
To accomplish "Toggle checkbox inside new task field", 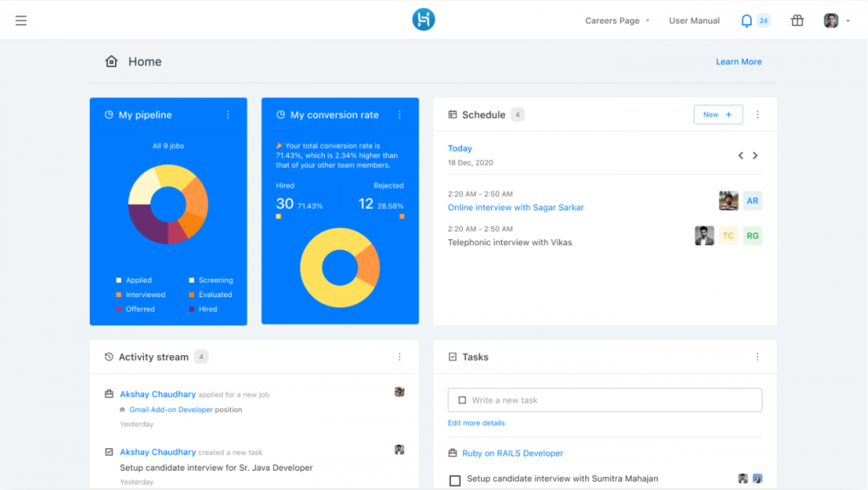I will point(462,400).
